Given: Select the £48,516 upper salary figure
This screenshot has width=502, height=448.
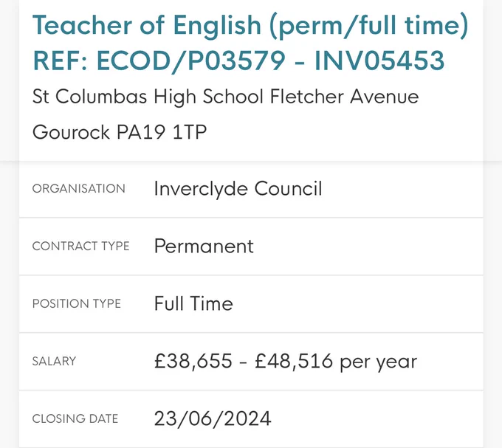Looking at the screenshot, I should [294, 362].
